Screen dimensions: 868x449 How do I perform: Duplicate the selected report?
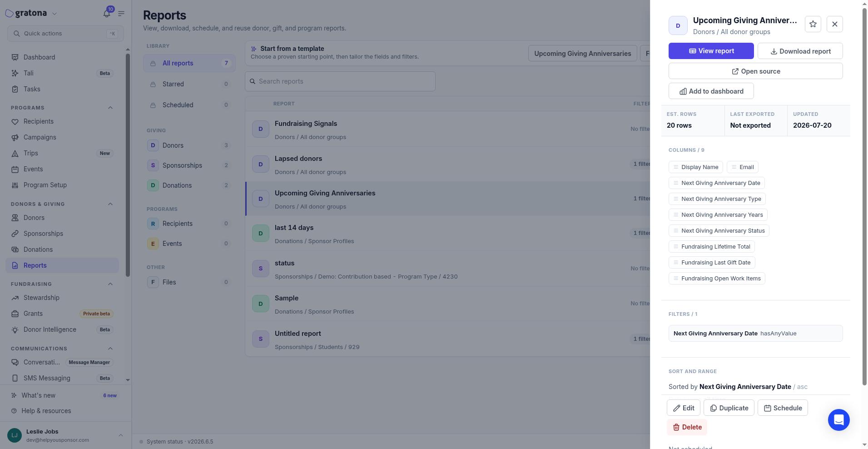tap(729, 408)
